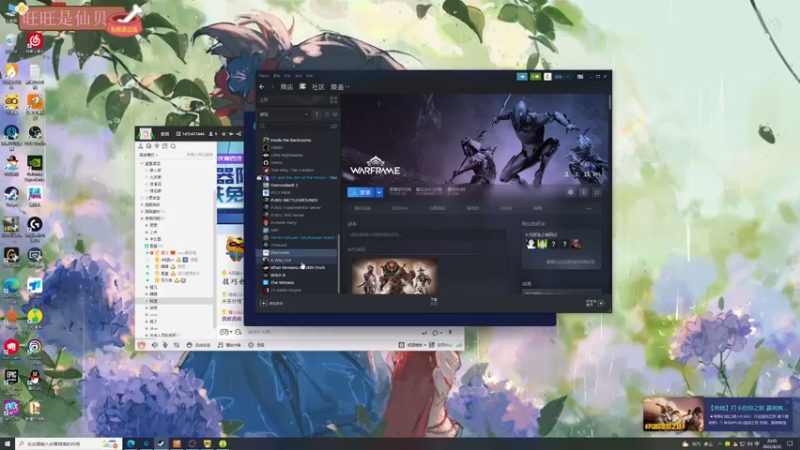Click the favorite star in chat window header
Image resolution: width=800 pixels, height=450 pixels.
223,134
